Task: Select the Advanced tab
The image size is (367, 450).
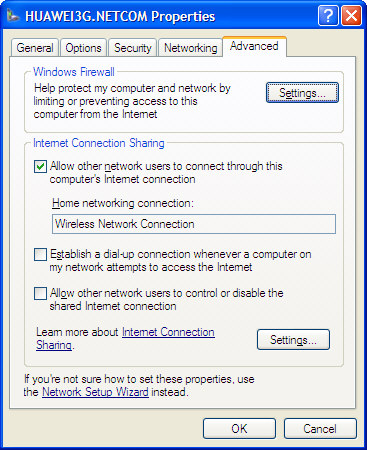Action: [x=254, y=46]
